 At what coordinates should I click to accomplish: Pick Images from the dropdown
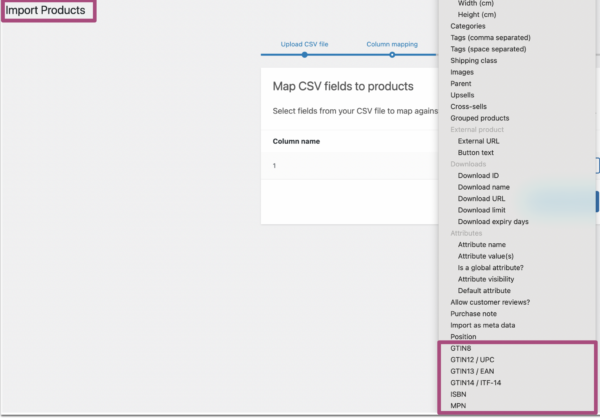click(x=464, y=72)
